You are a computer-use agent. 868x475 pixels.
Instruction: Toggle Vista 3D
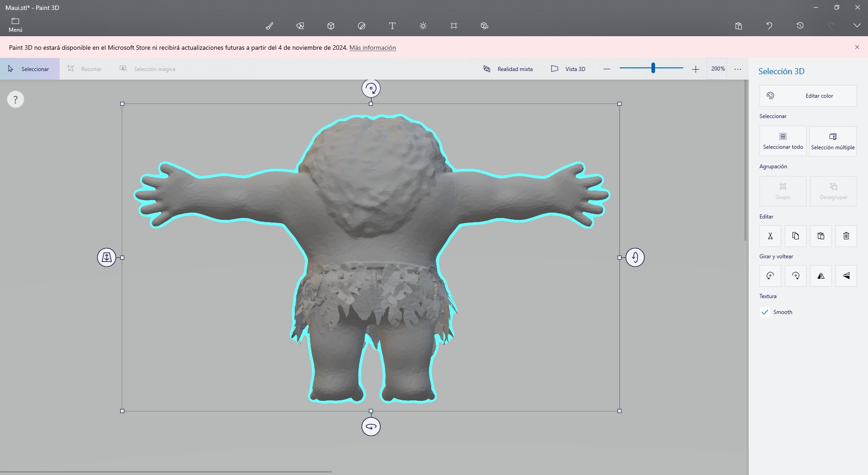point(568,69)
